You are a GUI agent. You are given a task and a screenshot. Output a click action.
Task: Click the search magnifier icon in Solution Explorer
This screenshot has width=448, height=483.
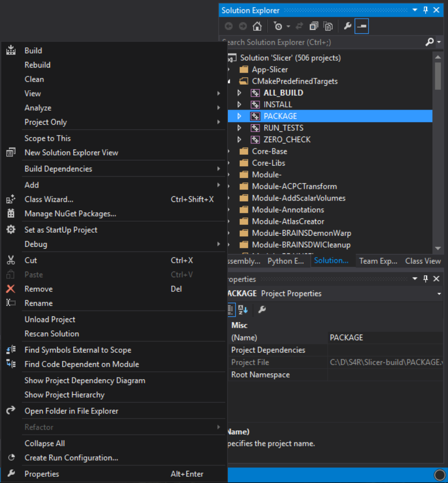pyautogui.click(x=429, y=42)
